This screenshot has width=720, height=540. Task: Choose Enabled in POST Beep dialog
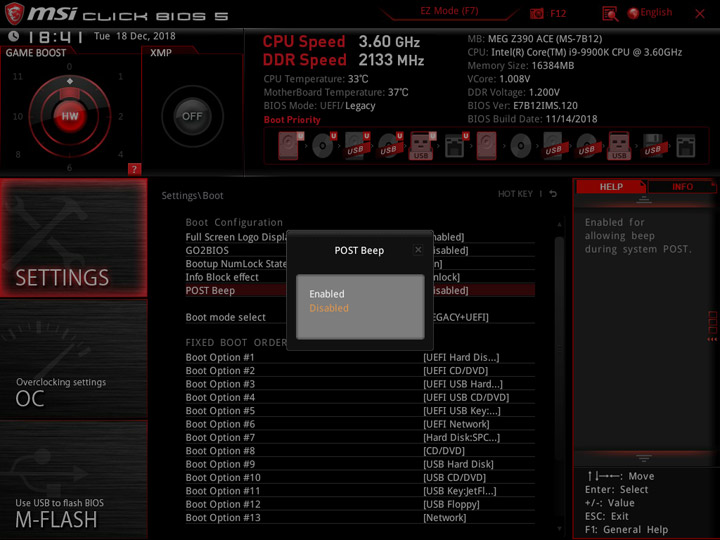(326, 293)
